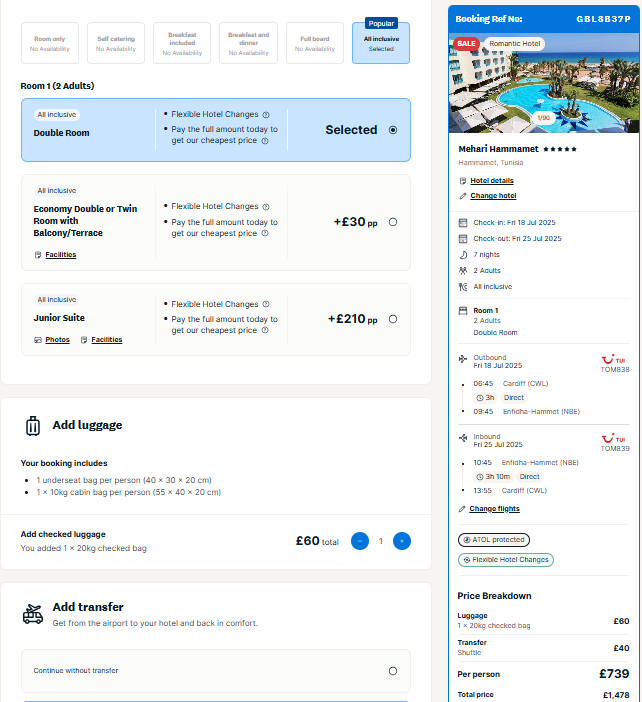Viewport: 642px width, 702px height.
Task: Click the Transfer Shuttle £40 line
Action: pos(544,648)
